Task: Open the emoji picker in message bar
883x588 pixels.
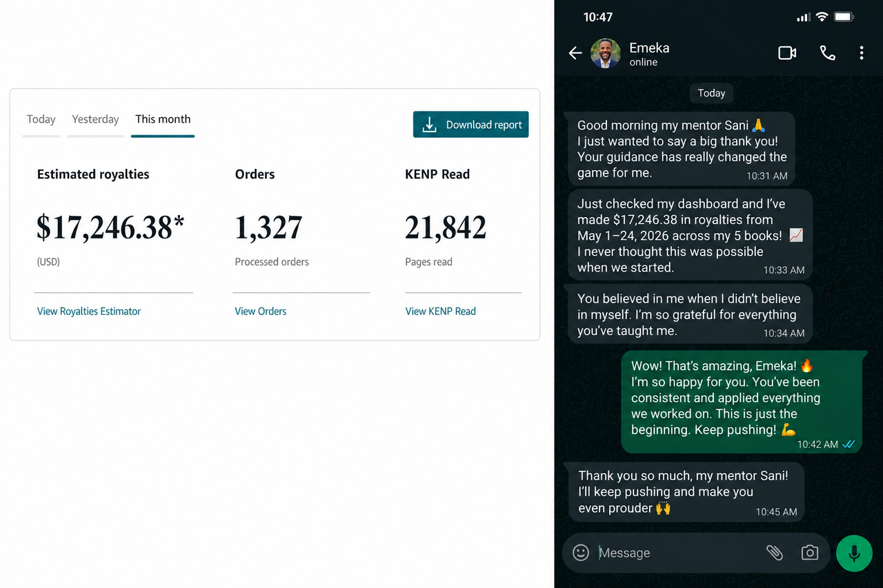Action: pyautogui.click(x=581, y=553)
